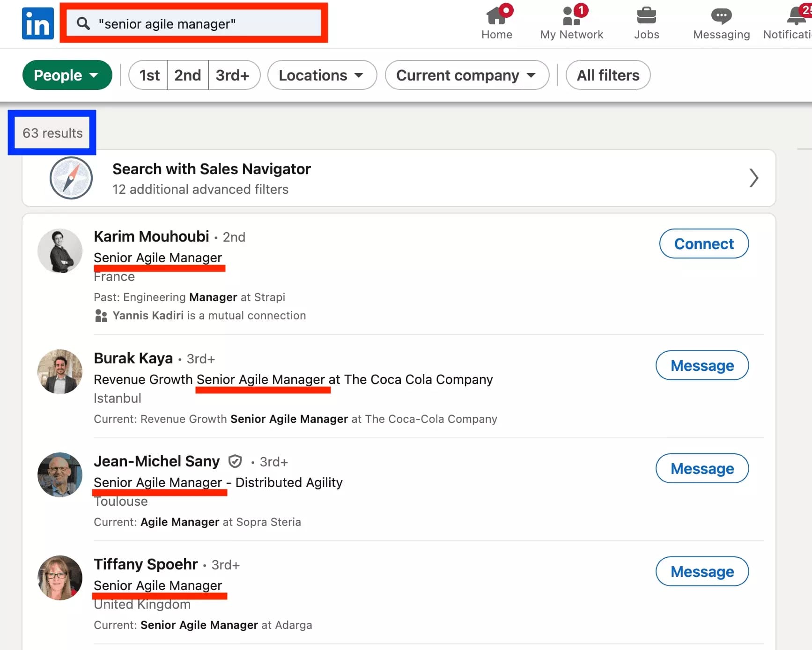Open the People filter dropdown
812x650 pixels.
[67, 75]
